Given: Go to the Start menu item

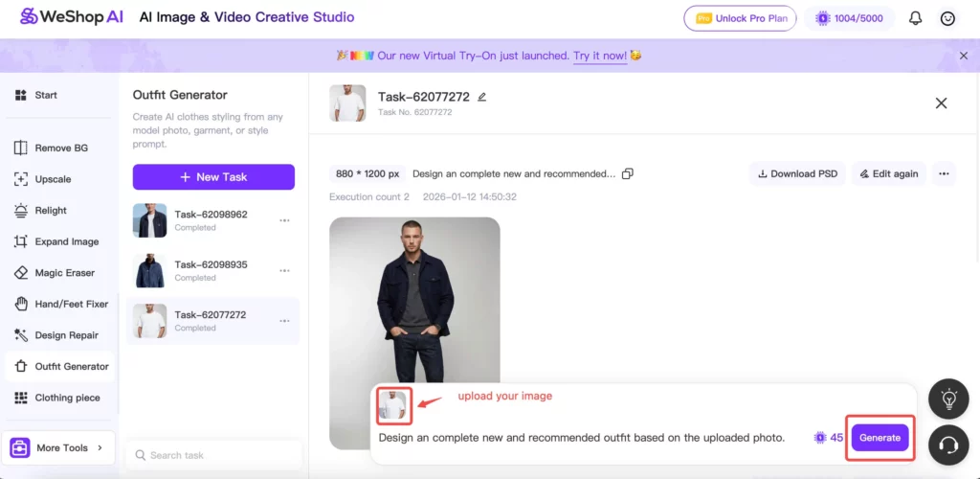Looking at the screenshot, I should pyautogui.click(x=45, y=95).
